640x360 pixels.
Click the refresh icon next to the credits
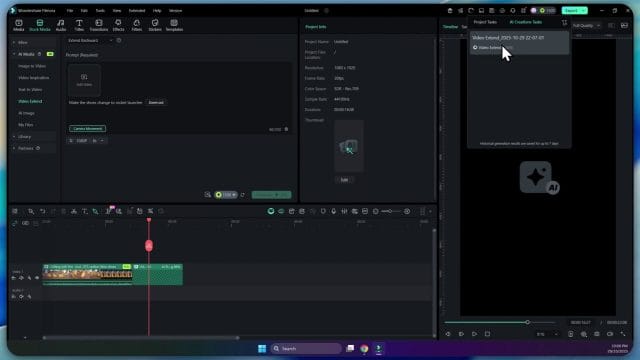click(243, 195)
